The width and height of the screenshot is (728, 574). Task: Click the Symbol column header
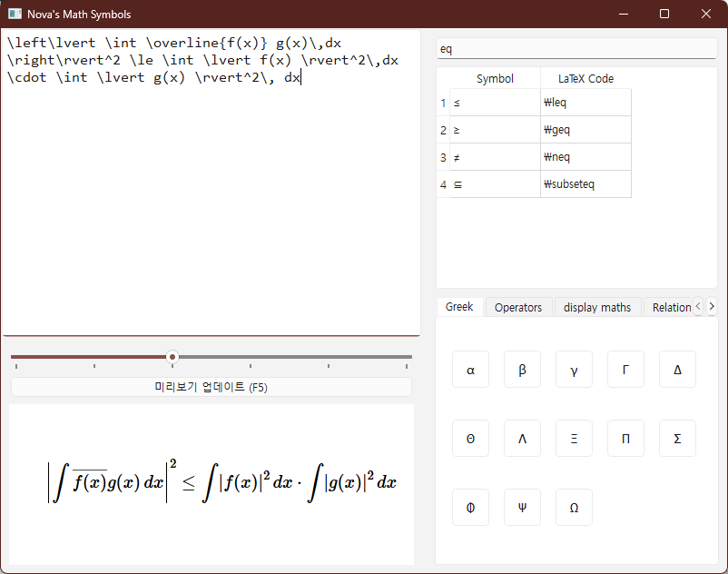(495, 78)
